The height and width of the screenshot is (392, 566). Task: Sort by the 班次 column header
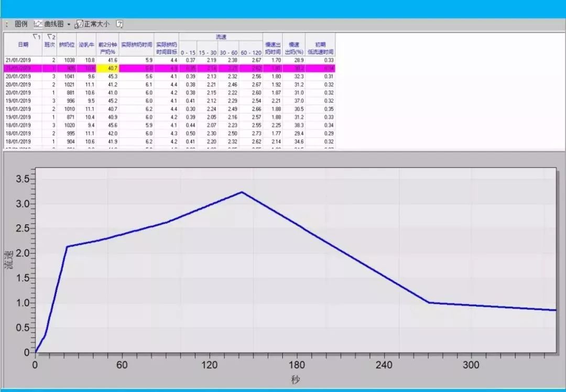point(49,45)
